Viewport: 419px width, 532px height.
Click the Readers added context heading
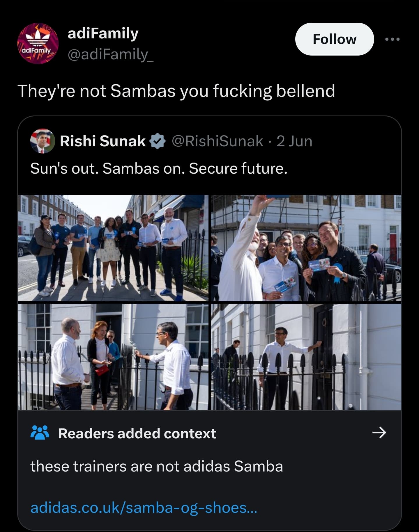(x=137, y=433)
